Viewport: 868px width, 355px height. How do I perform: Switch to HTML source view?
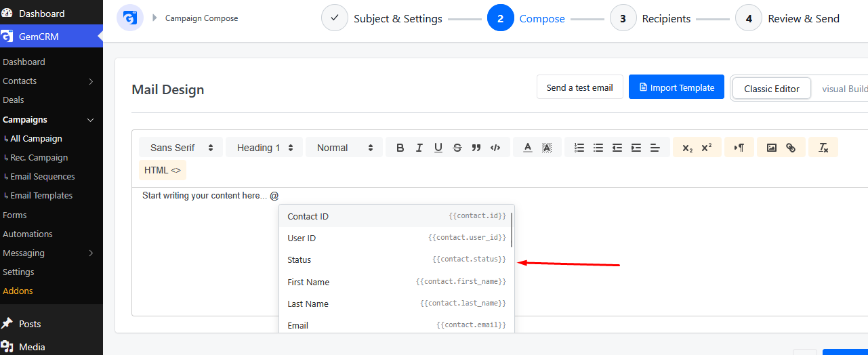(163, 170)
